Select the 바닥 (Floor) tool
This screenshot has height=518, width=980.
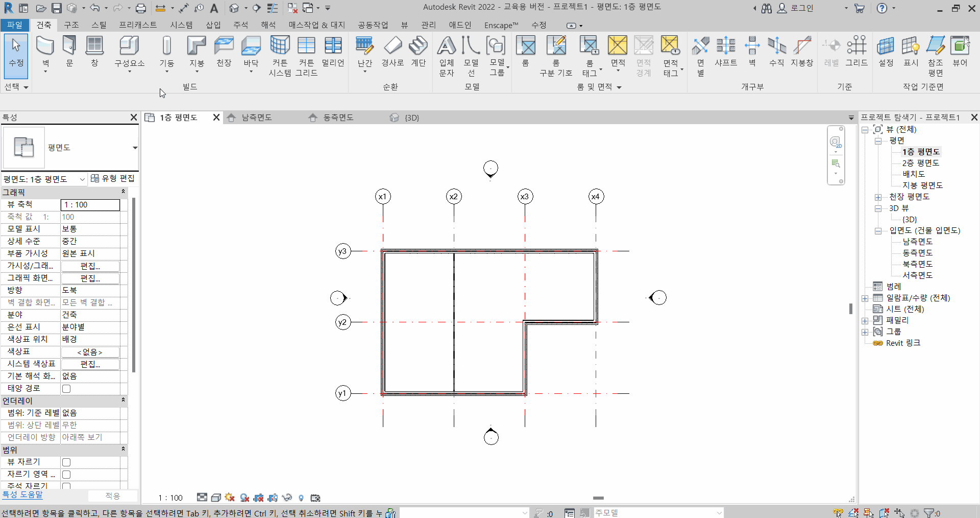tap(251, 51)
